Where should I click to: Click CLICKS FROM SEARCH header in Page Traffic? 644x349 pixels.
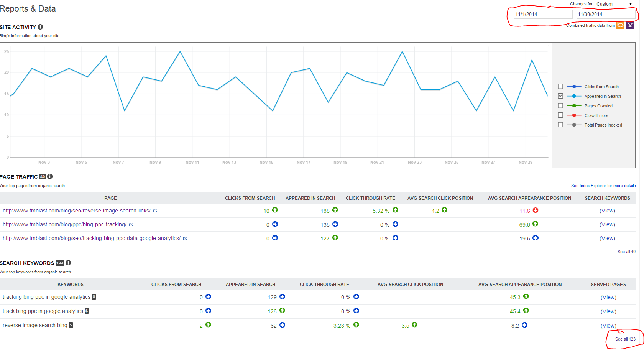250,198
